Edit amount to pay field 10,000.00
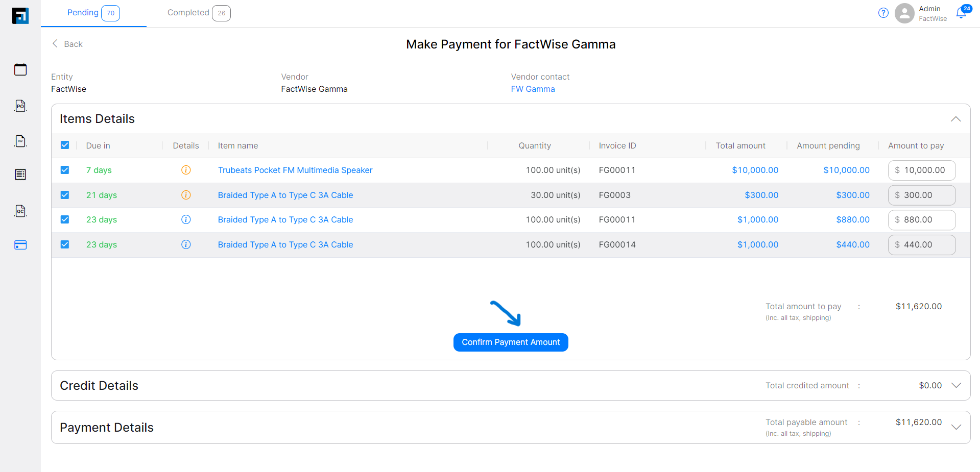Screen dimensions: 980x472 [922, 170]
